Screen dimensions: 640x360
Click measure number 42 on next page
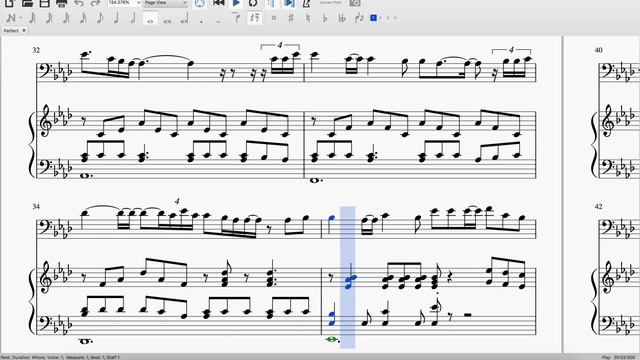coord(598,207)
